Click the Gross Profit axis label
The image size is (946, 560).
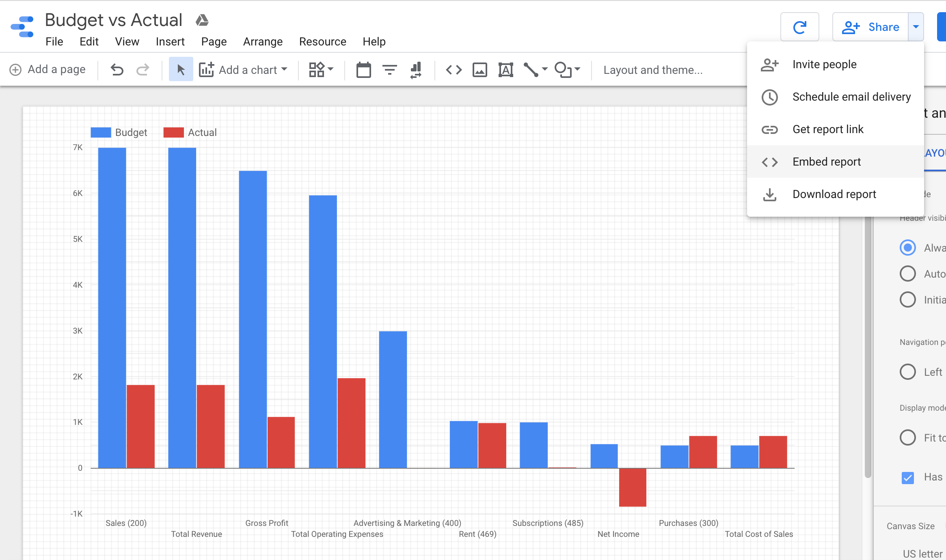[x=267, y=523]
